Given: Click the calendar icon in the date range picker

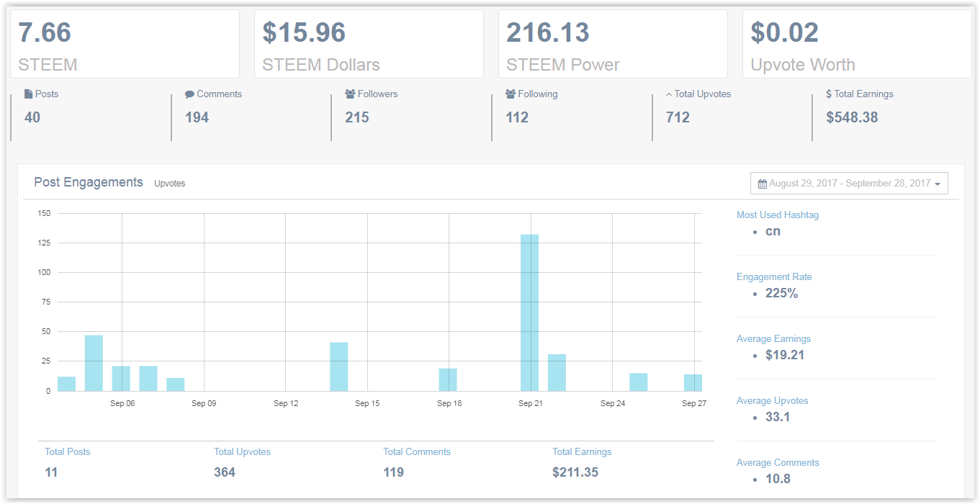Looking at the screenshot, I should pos(763,184).
